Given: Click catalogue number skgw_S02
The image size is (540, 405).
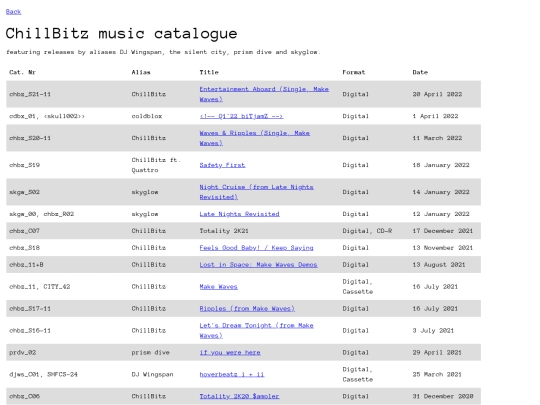Looking at the screenshot, I should (x=24, y=192).
